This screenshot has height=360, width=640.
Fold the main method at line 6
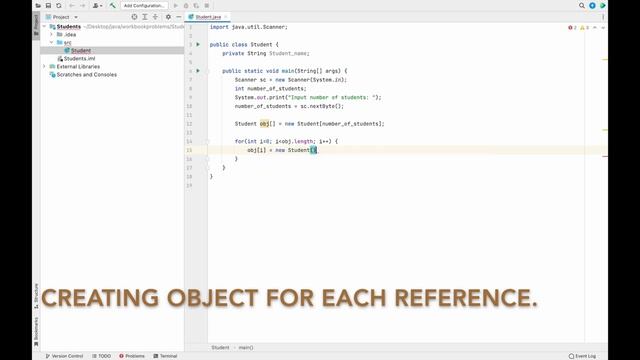(207, 71)
